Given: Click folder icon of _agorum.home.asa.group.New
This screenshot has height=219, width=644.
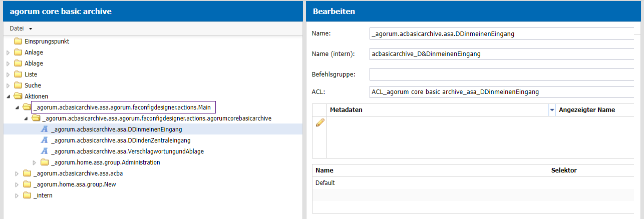Looking at the screenshot, I should (27, 184).
